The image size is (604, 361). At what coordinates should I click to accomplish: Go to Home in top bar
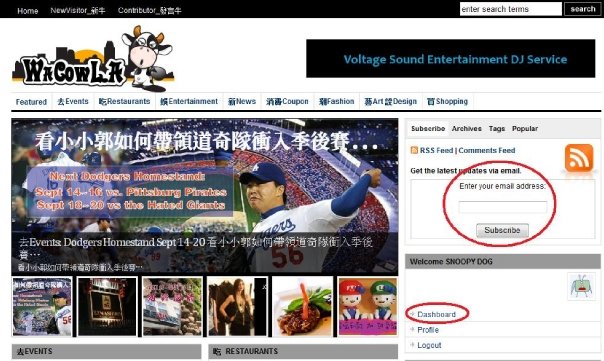tap(28, 11)
